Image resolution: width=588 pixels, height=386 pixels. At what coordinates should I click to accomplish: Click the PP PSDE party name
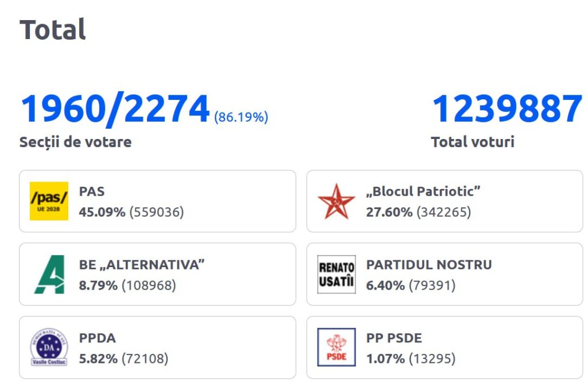pyautogui.click(x=394, y=338)
